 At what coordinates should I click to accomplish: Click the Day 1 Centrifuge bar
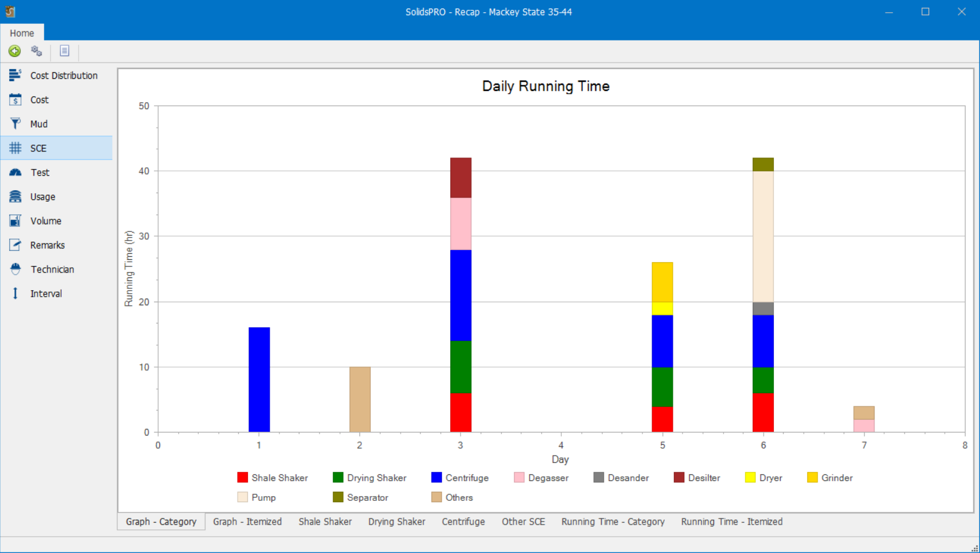pyautogui.click(x=259, y=380)
